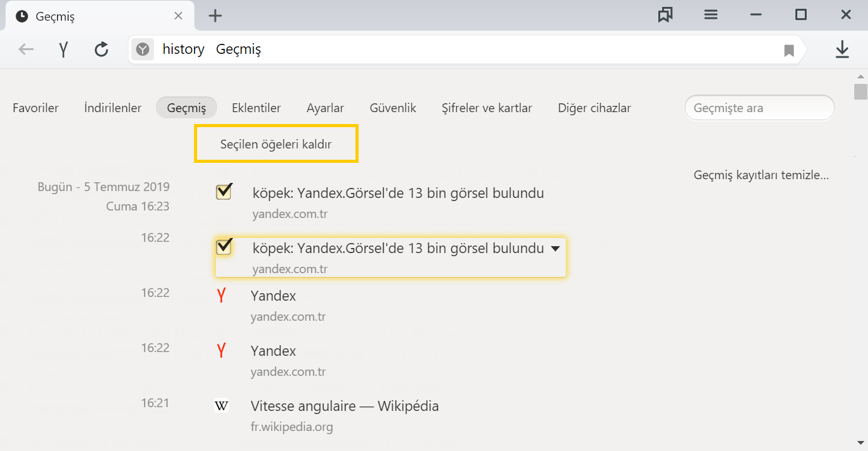The height and width of the screenshot is (451, 868).
Task: Uncheck the 16:23 köpek history entry checkbox
Action: tap(224, 192)
